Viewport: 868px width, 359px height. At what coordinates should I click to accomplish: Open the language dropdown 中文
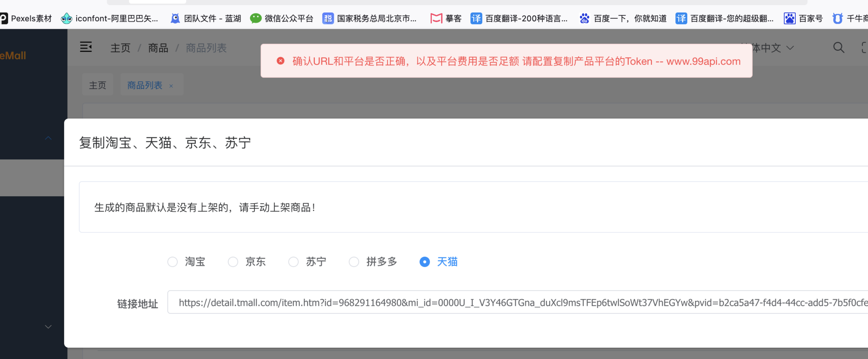(x=773, y=48)
